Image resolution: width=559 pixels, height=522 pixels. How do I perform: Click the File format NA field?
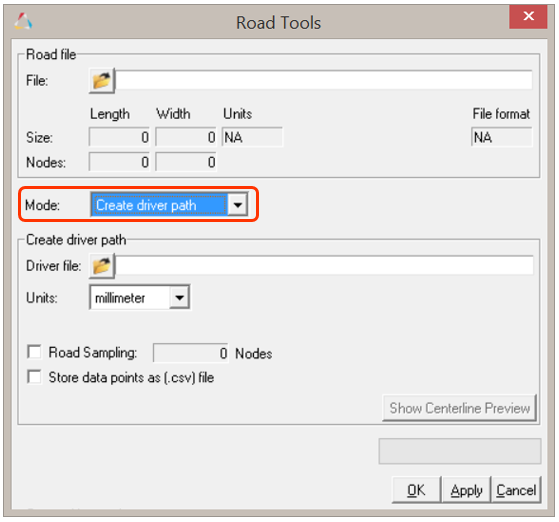point(502,137)
